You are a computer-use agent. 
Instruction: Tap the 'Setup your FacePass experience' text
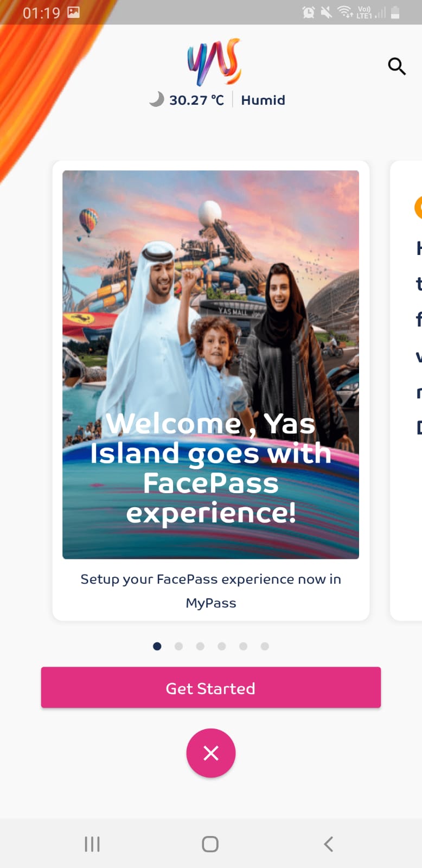211,591
